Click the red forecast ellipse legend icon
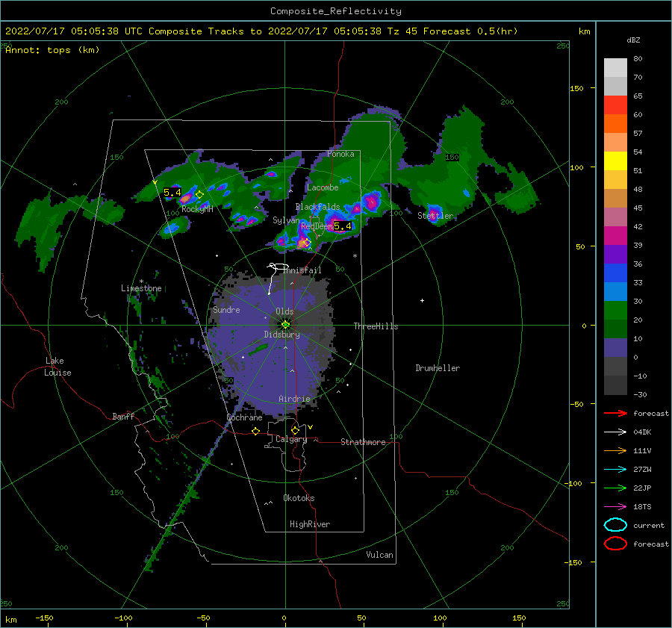 [x=615, y=544]
